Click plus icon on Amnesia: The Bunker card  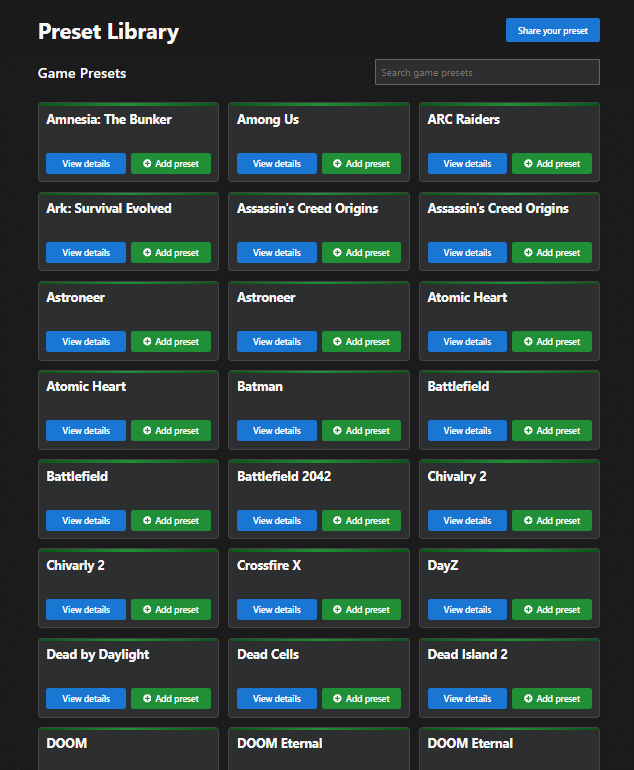147,164
